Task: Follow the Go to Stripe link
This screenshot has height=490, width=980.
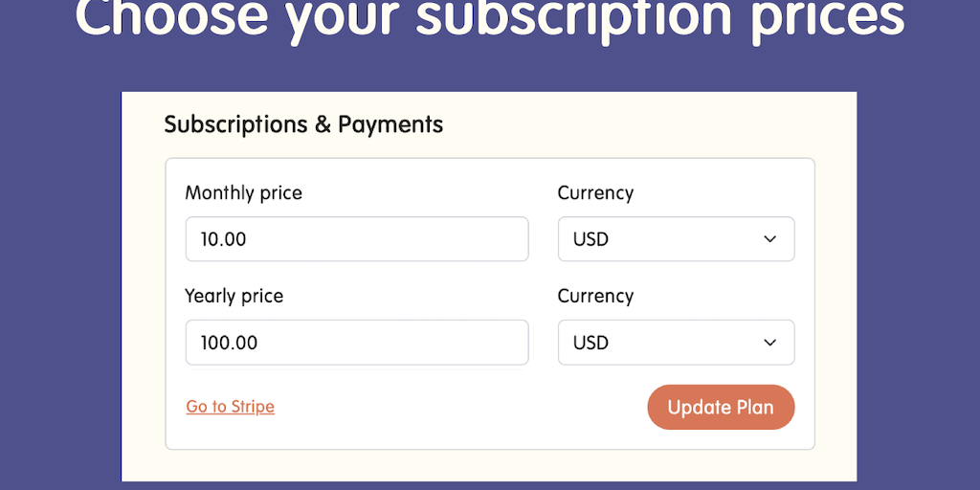Action: [231, 407]
